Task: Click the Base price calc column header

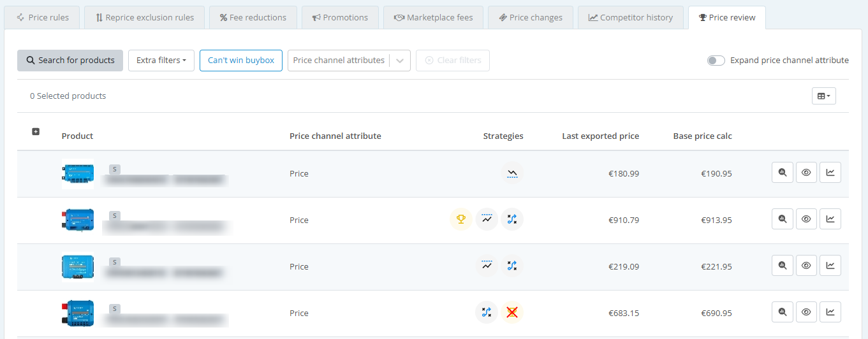Action: click(x=702, y=136)
